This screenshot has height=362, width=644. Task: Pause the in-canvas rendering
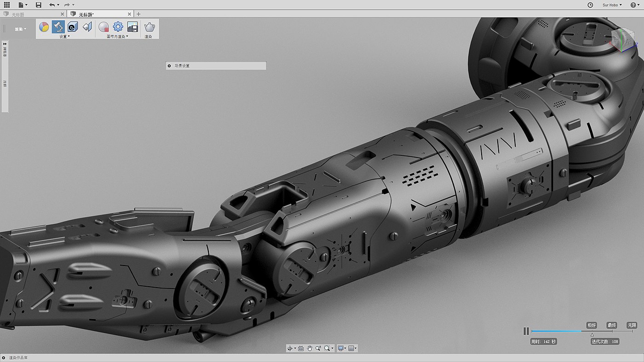[526, 331]
